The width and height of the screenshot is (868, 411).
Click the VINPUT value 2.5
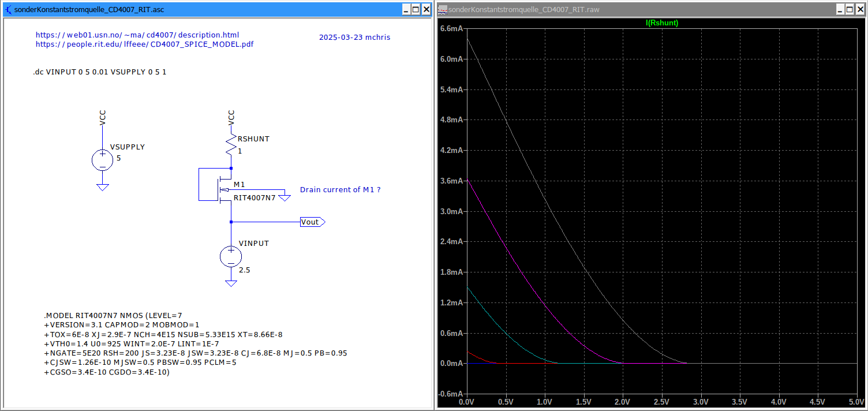click(x=245, y=270)
